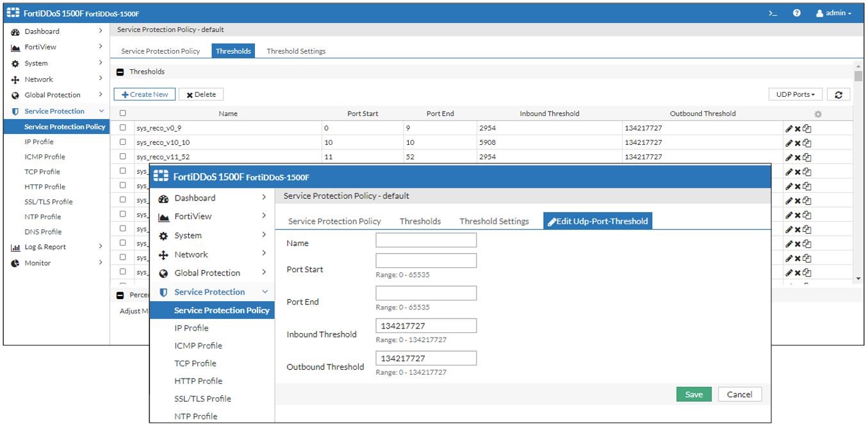Click the Port End input field

426,293
